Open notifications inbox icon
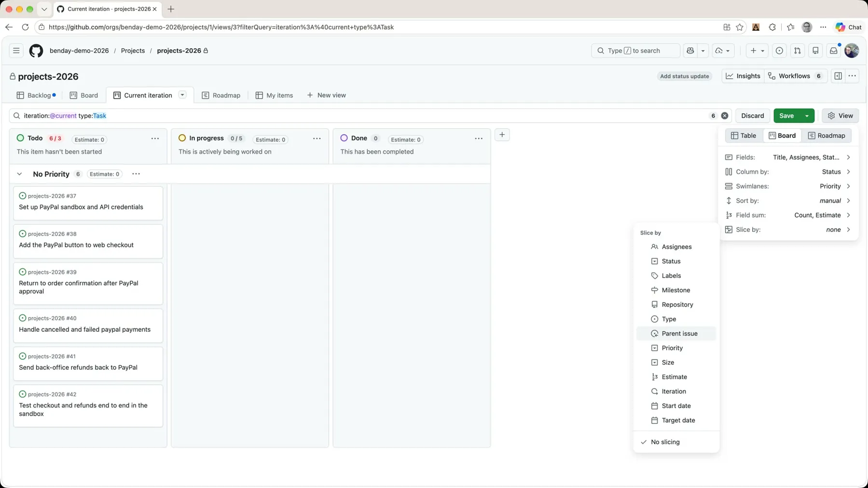This screenshot has width=868, height=488. tap(833, 51)
